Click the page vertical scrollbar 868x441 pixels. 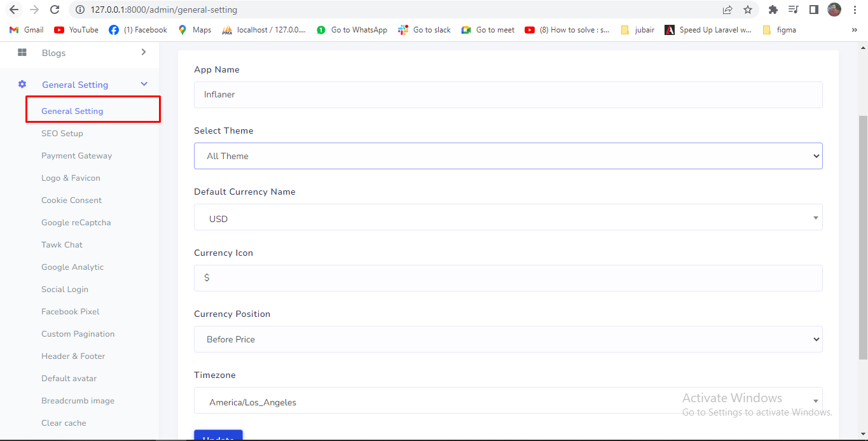(x=863, y=237)
